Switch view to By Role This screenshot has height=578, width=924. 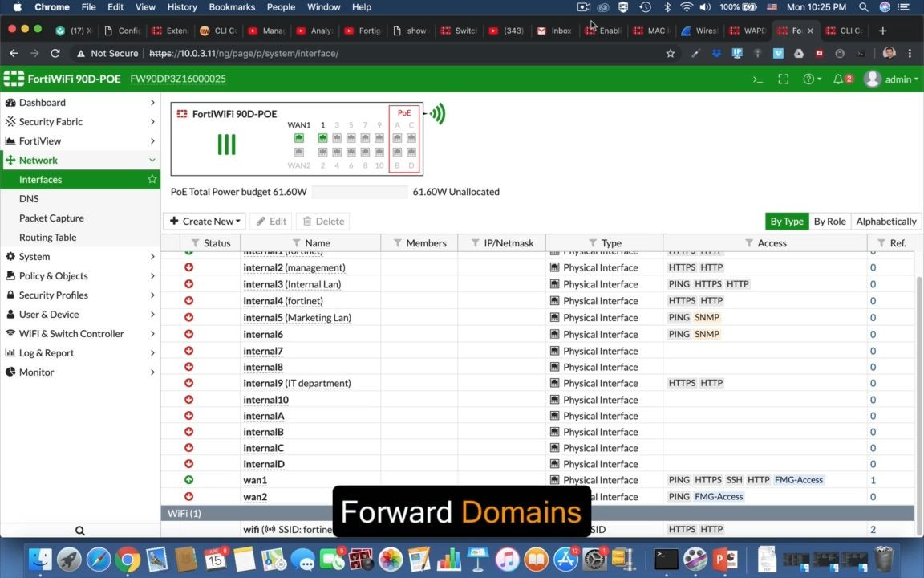[829, 222]
